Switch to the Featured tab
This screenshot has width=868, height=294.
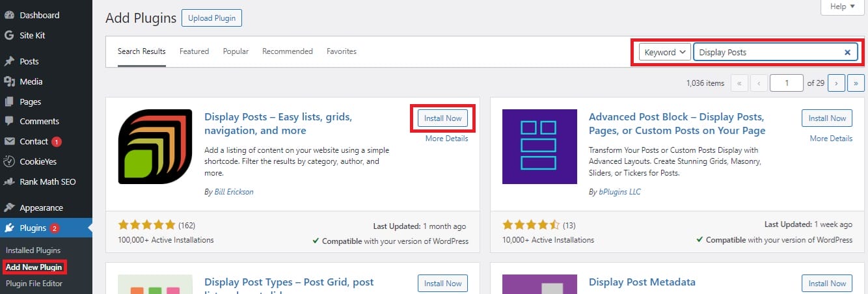point(194,51)
